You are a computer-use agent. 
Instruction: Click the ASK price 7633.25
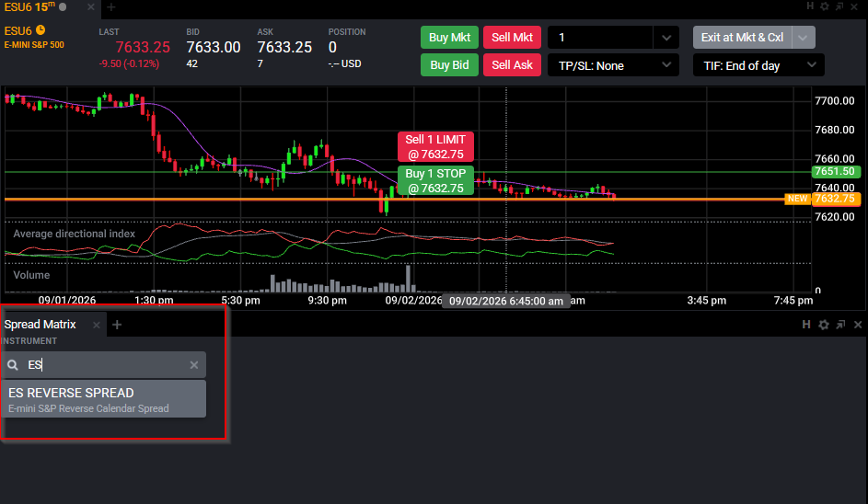[x=284, y=48]
